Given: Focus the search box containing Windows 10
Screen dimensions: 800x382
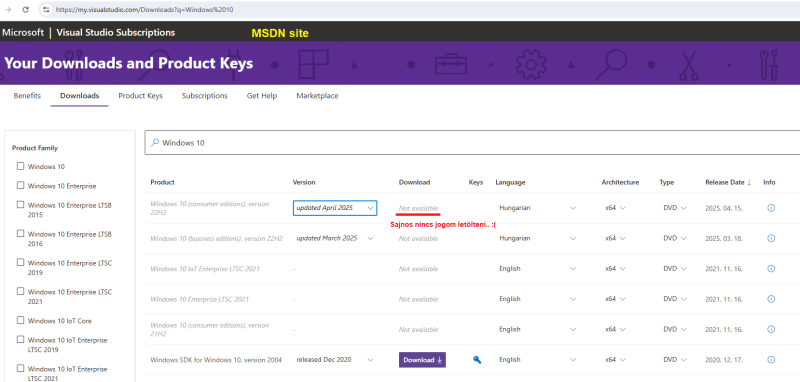Looking at the screenshot, I should tap(472, 143).
